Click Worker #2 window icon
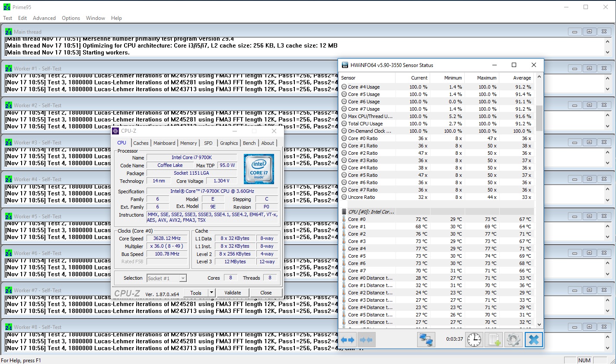Screen dimensions: 616x364 point(9,105)
